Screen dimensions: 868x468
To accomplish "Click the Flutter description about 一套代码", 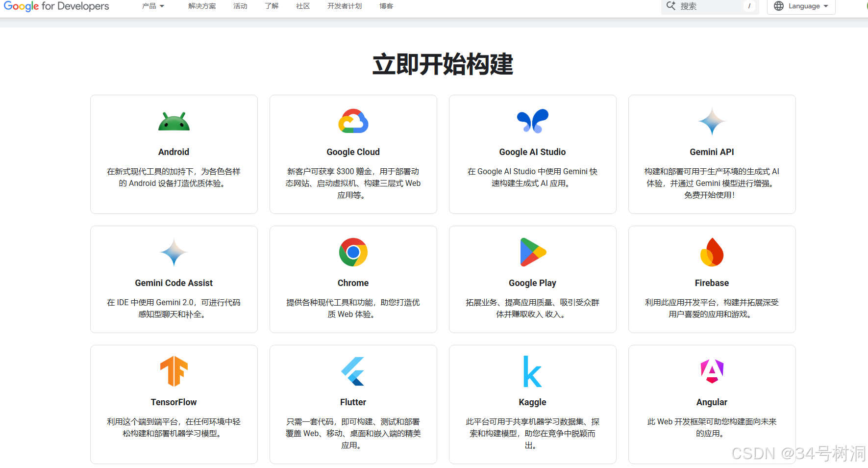I will click(x=353, y=434).
